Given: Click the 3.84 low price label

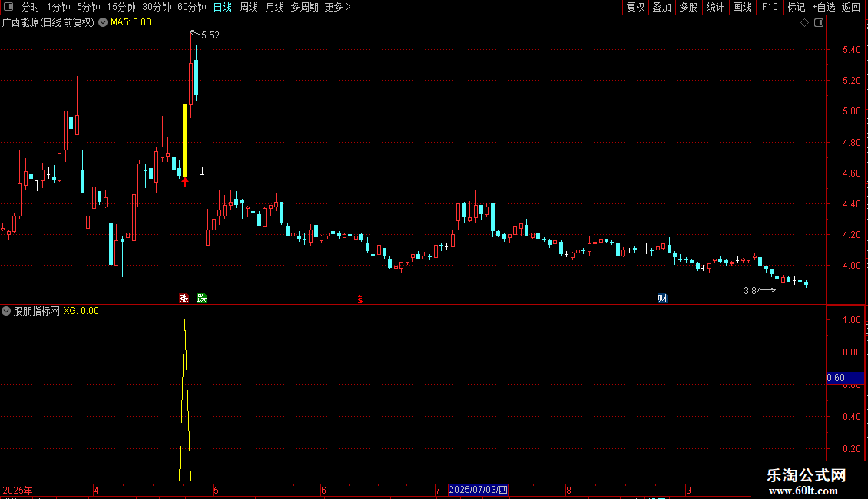Looking at the screenshot, I should [752, 290].
